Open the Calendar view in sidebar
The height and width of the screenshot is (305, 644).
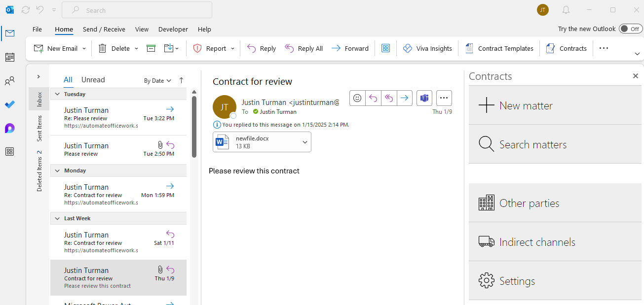coord(9,57)
